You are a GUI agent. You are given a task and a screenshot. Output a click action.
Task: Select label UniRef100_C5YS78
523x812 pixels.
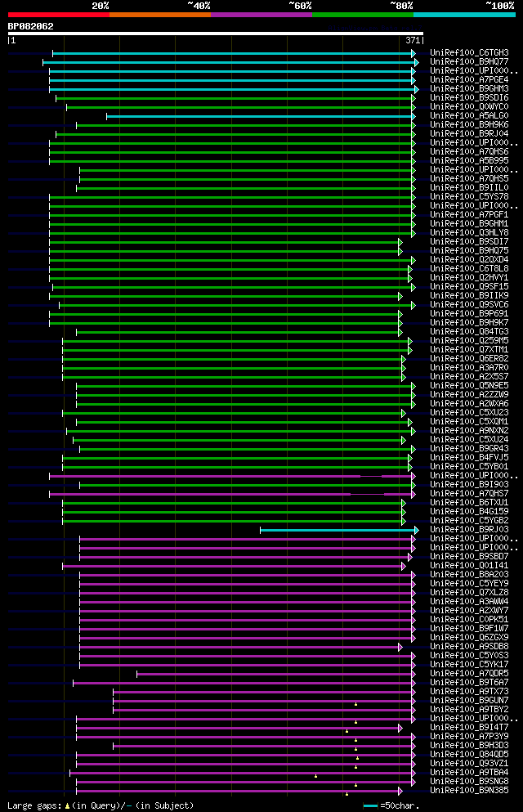click(469, 197)
